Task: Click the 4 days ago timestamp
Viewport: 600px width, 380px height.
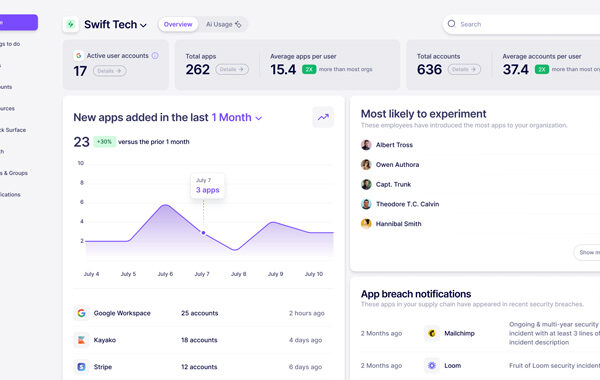Action: (305, 340)
